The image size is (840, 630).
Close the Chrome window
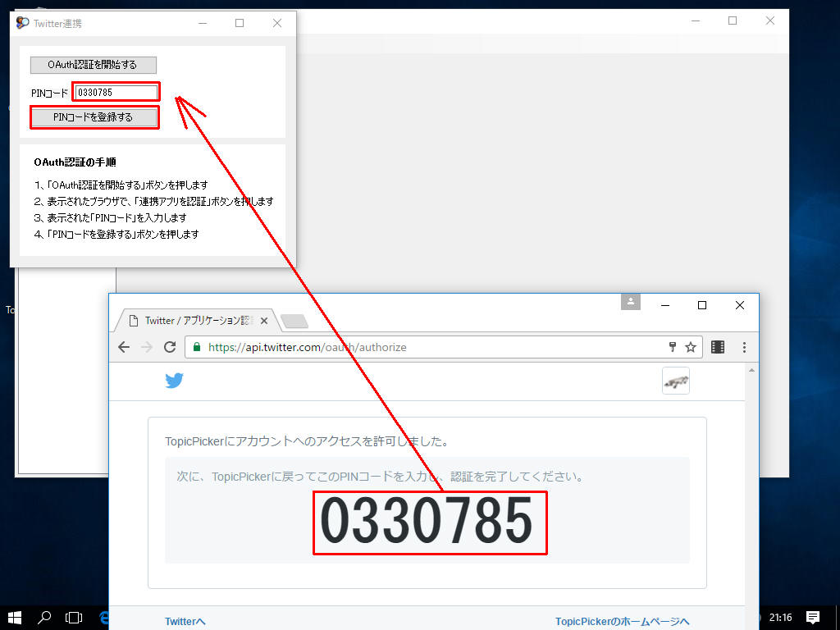coord(740,305)
